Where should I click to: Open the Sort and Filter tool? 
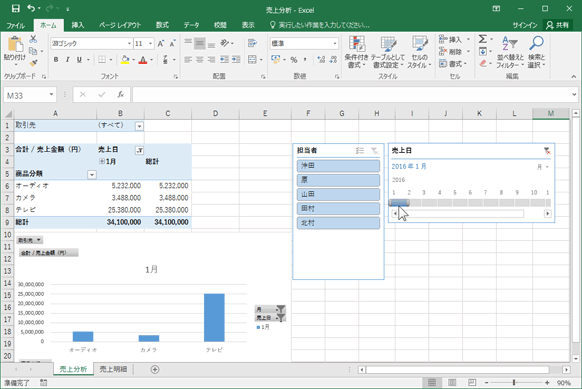(510, 52)
